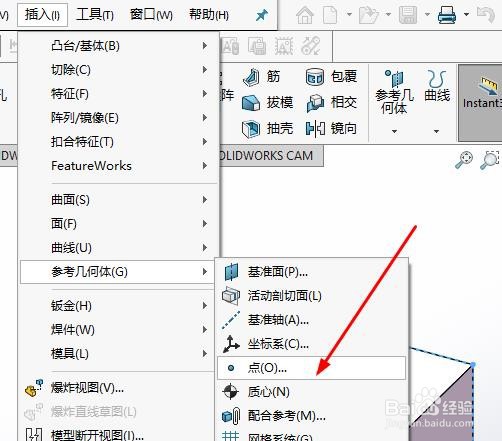Open the 凸台/基体(B) submenu

click(119, 46)
